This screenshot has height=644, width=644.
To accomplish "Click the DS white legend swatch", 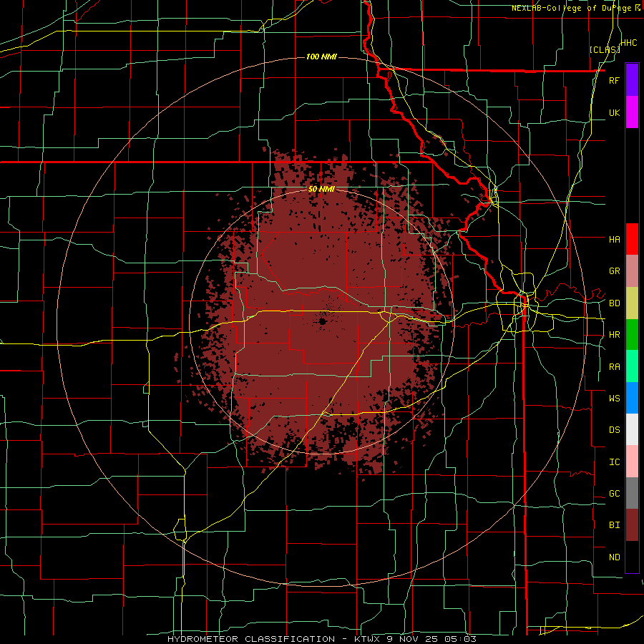I will point(632,429).
